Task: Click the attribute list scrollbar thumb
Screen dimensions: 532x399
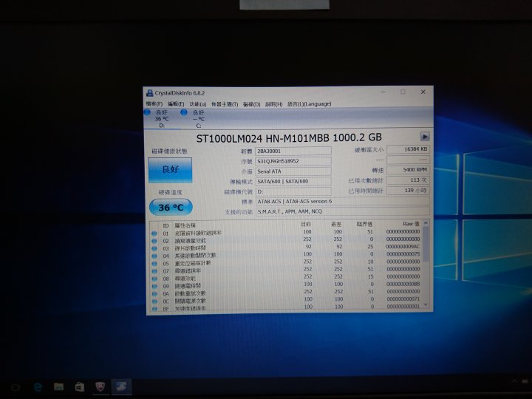Action: 426,244
